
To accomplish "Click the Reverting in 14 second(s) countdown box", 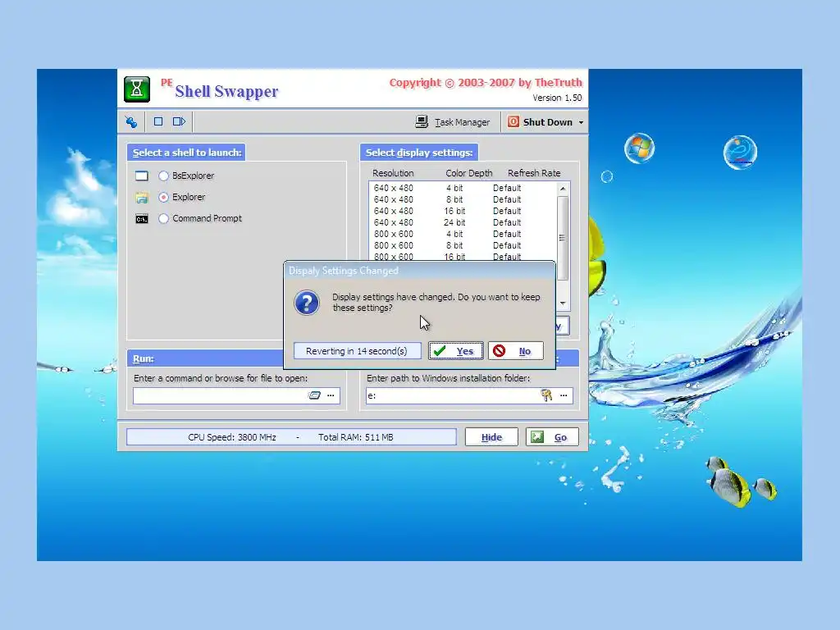I will click(x=358, y=351).
